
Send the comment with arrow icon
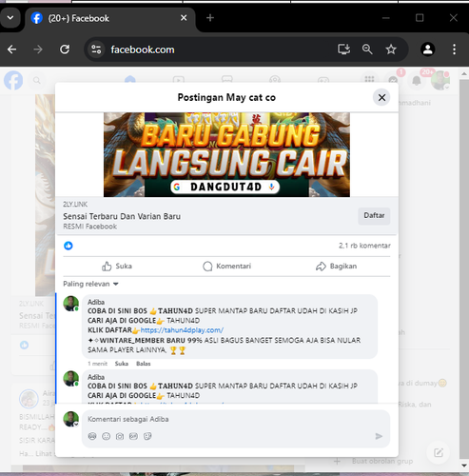tap(379, 436)
